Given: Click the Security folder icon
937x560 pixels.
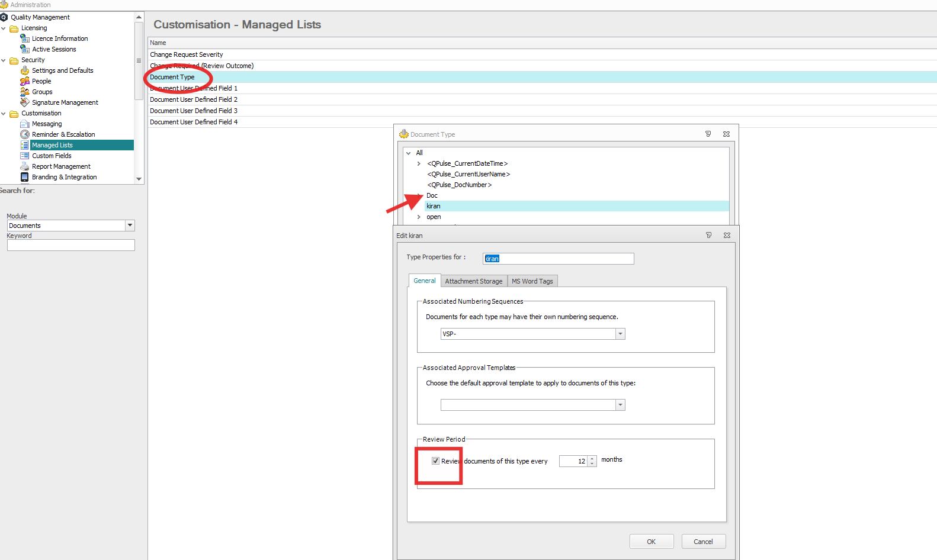Looking at the screenshot, I should tap(14, 60).
